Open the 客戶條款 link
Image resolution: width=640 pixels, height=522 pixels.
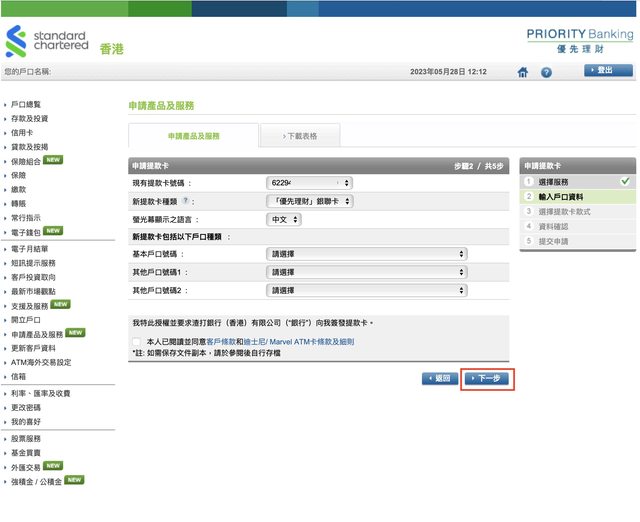pos(220,342)
